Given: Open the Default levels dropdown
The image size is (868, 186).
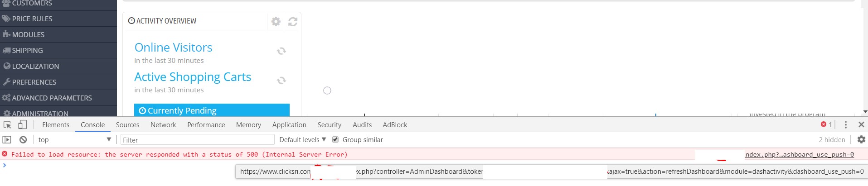Looking at the screenshot, I should coord(302,140).
